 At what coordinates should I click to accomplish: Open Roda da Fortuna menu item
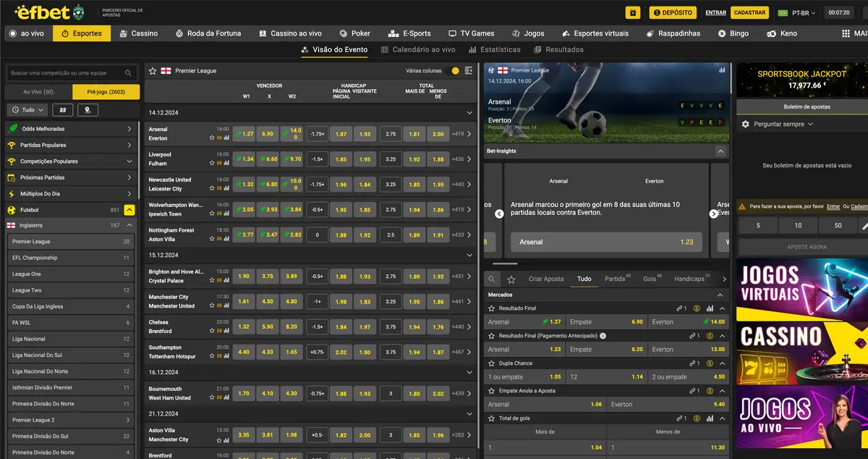[209, 33]
